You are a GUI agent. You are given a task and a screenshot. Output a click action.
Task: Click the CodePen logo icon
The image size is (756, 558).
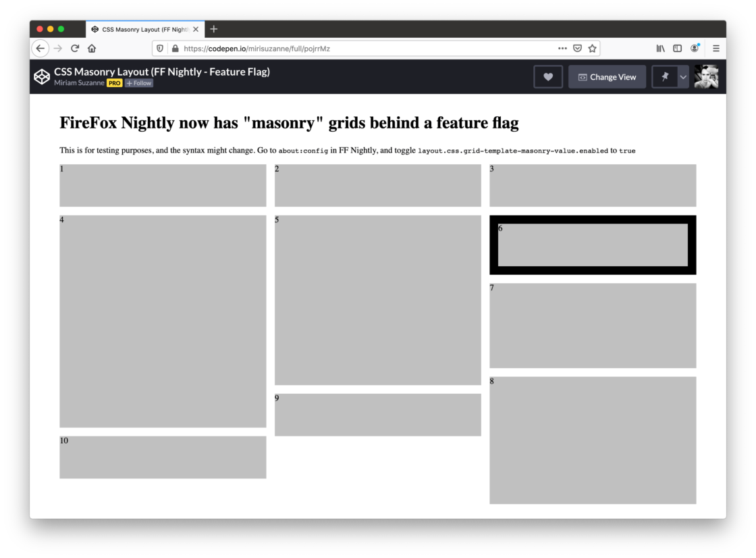tap(42, 77)
